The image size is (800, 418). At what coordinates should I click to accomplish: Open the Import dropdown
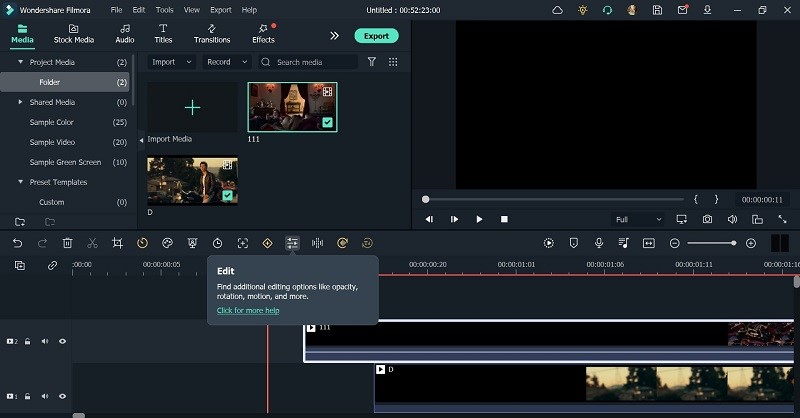[x=169, y=62]
